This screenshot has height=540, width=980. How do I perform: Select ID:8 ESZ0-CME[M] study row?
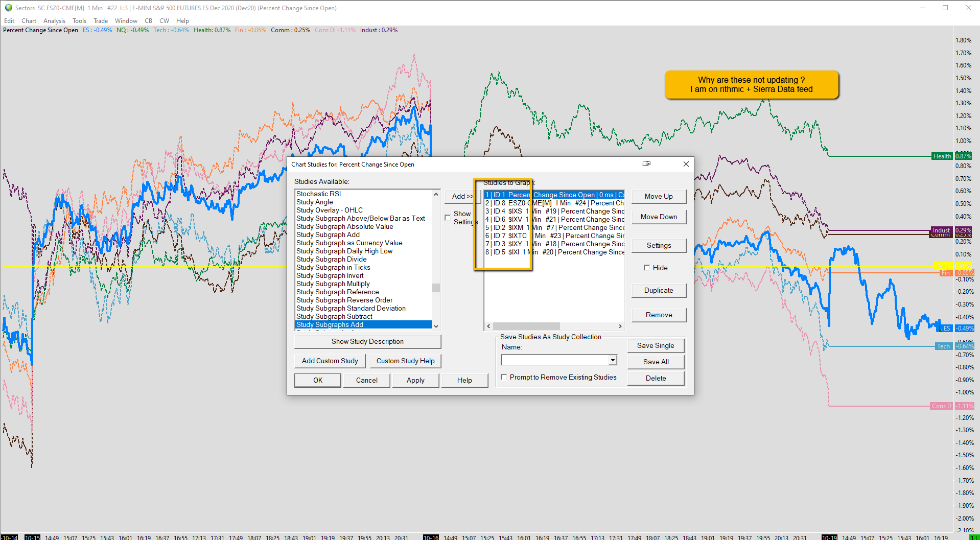click(x=554, y=203)
